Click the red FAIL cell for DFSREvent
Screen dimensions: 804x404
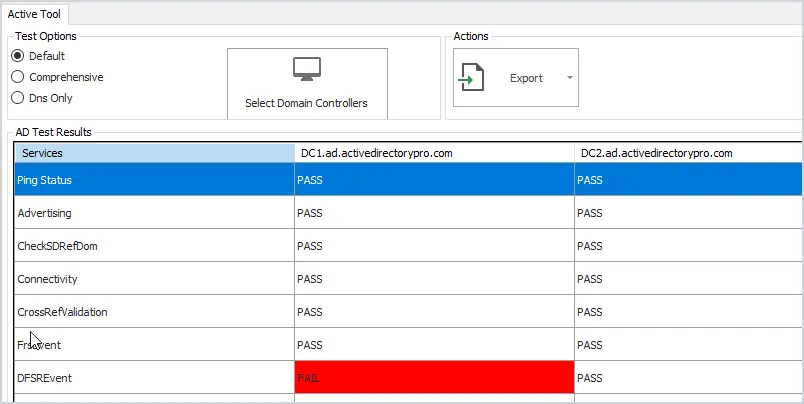pos(434,377)
